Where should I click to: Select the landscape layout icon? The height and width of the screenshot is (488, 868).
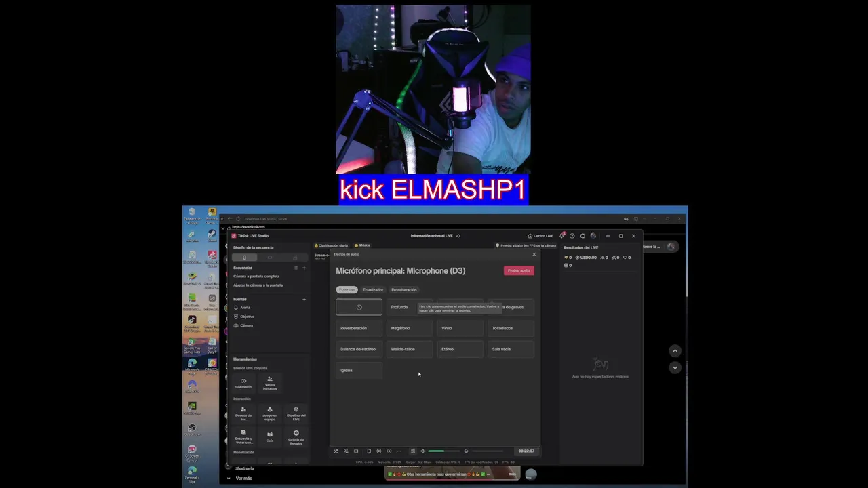270,258
